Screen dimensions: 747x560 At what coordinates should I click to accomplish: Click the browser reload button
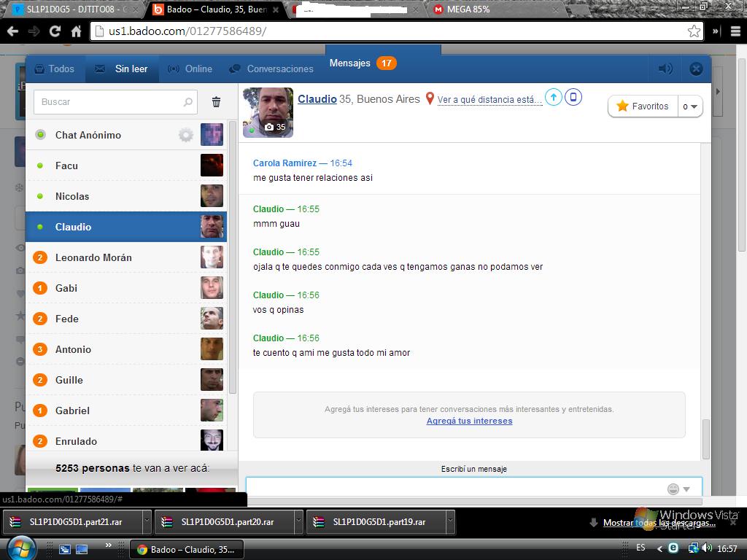click(55, 31)
